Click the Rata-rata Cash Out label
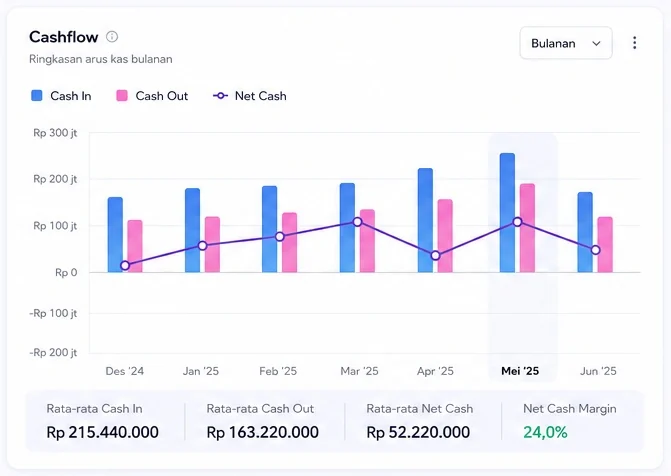Screen dimensions: 671x476 [260, 409]
